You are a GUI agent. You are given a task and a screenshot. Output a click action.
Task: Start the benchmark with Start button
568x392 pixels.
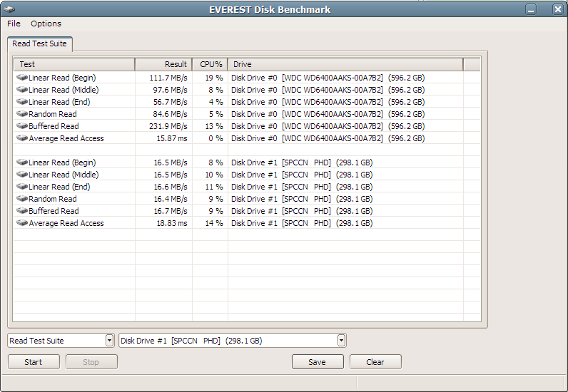(x=34, y=362)
